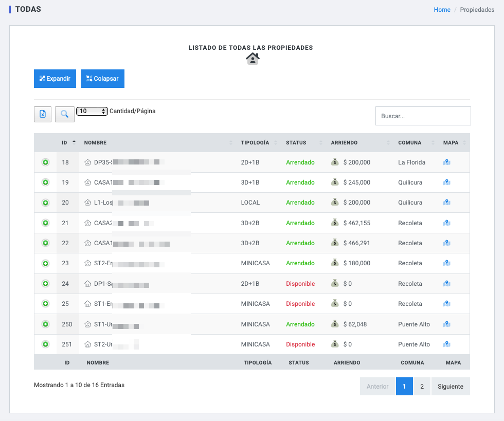Click 'Mostrando 1 a 10 de 16 Entradas' text
This screenshot has width=504, height=421.
pyautogui.click(x=79, y=385)
